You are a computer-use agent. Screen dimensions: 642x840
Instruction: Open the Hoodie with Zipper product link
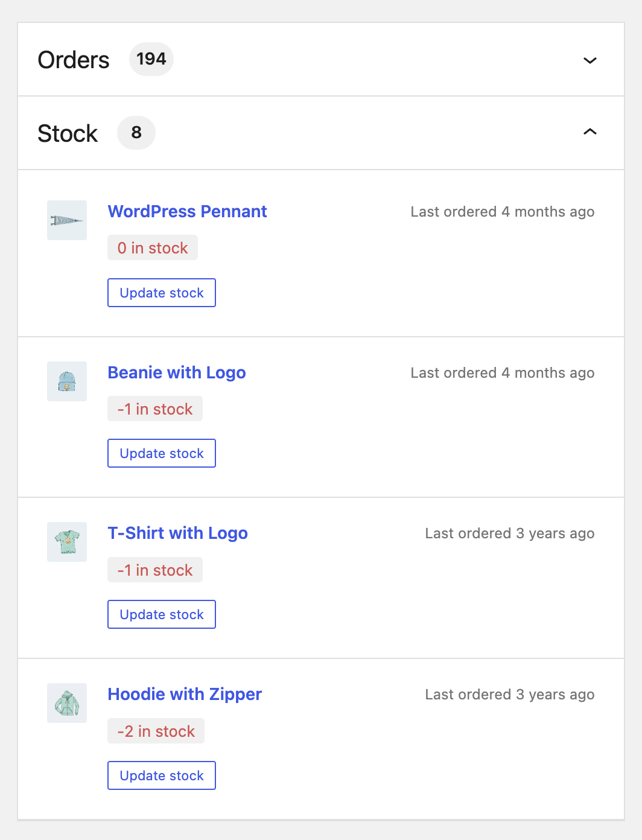[x=185, y=695]
